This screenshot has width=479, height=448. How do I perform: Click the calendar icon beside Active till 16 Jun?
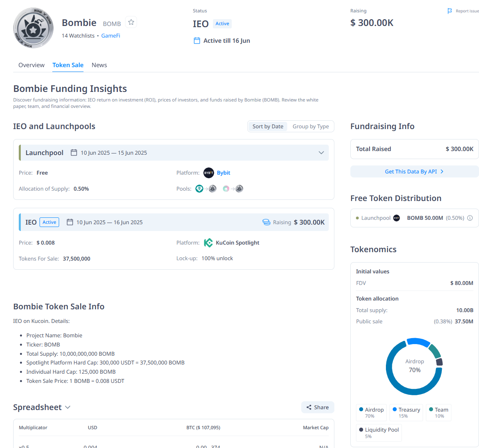click(x=197, y=41)
